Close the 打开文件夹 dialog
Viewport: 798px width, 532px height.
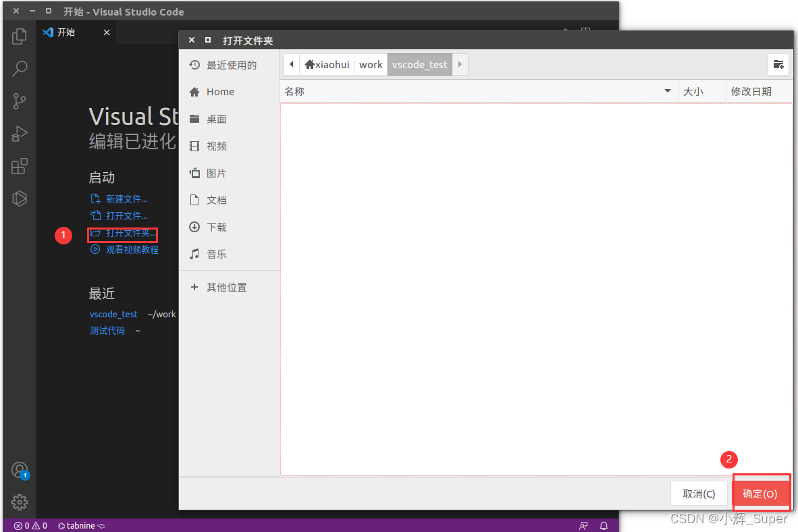pyautogui.click(x=191, y=41)
